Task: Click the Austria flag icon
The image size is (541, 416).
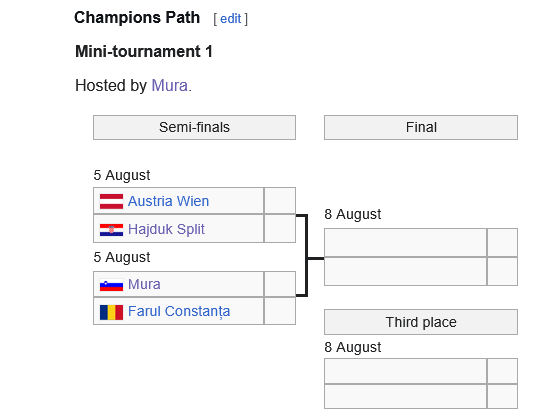Action: pos(111,201)
